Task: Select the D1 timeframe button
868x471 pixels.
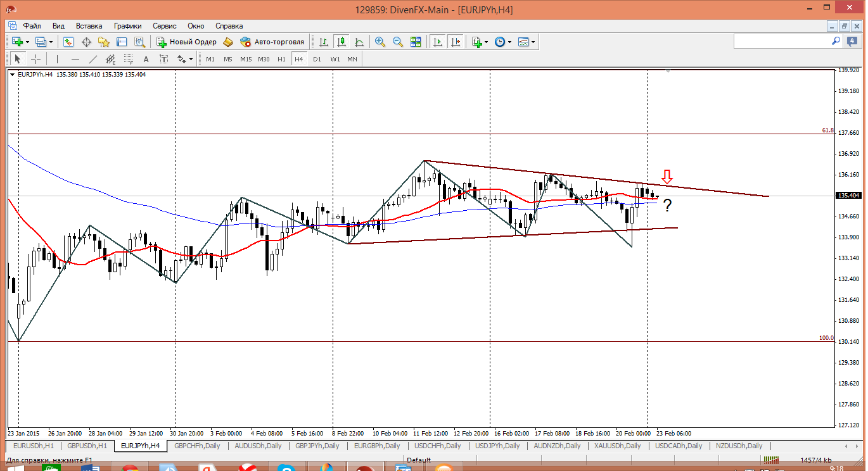Action: 317,59
